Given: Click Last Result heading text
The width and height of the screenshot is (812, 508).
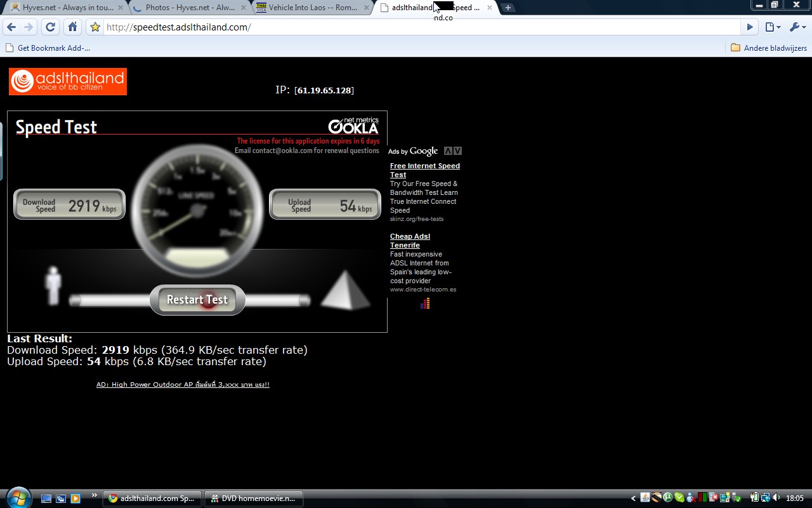Looking at the screenshot, I should point(39,338).
